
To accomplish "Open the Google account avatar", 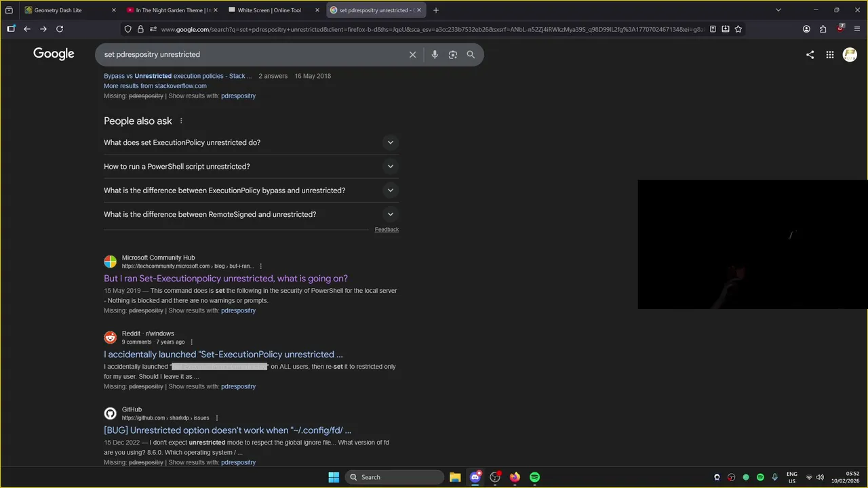I will pyautogui.click(x=850, y=55).
